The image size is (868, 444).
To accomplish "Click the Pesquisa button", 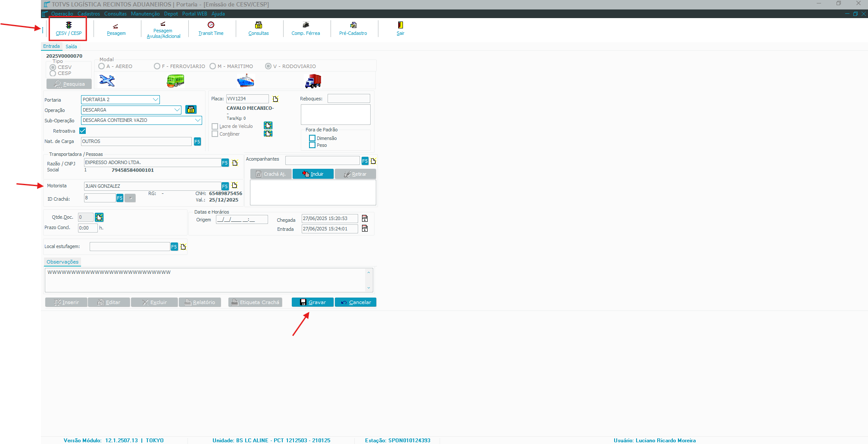I will tap(69, 84).
